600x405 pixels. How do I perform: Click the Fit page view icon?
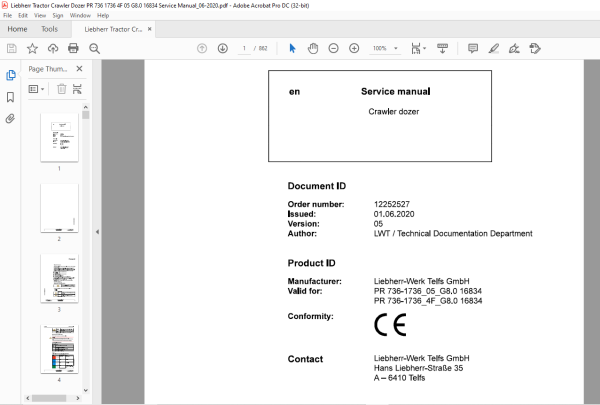click(416, 48)
